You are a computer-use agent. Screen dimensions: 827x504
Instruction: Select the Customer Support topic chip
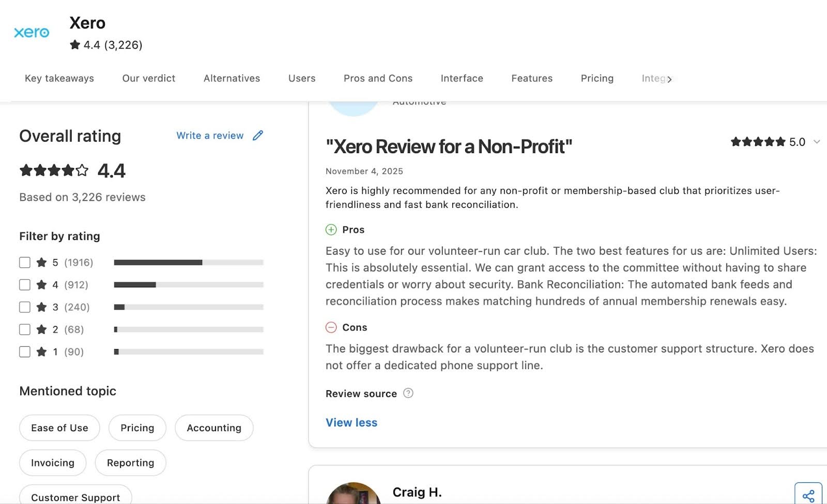[x=75, y=496]
